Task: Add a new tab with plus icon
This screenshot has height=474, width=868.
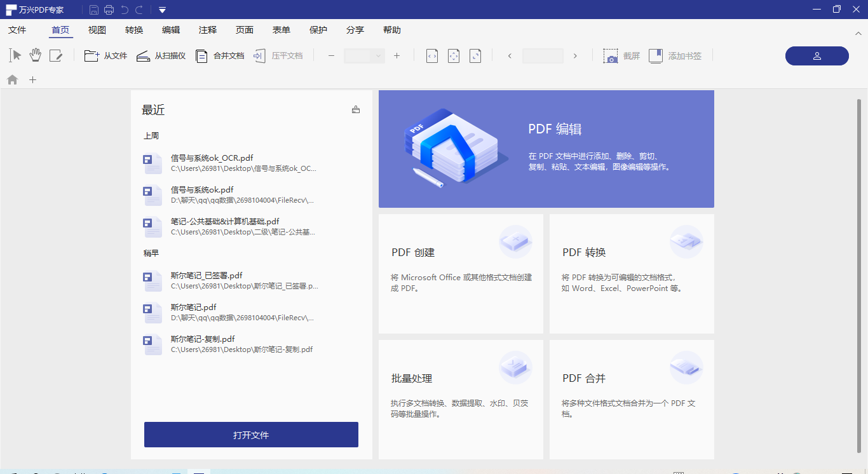Action: [33, 80]
